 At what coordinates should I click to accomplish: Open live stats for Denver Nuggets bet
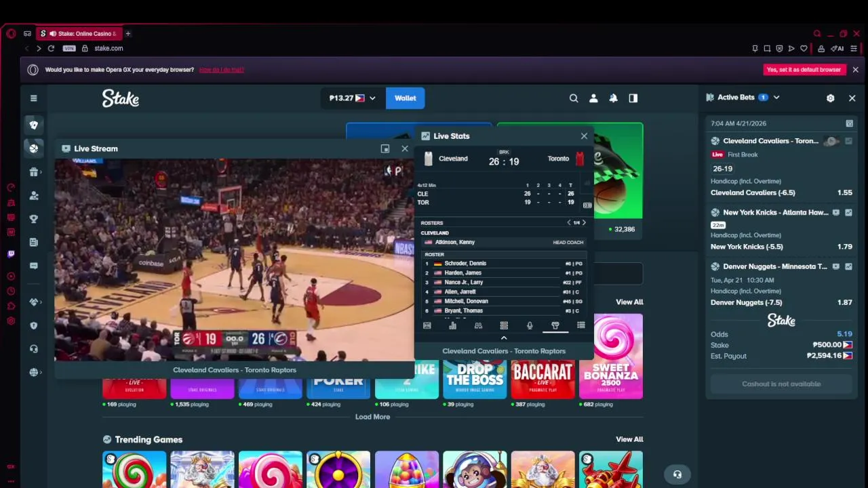(x=848, y=267)
